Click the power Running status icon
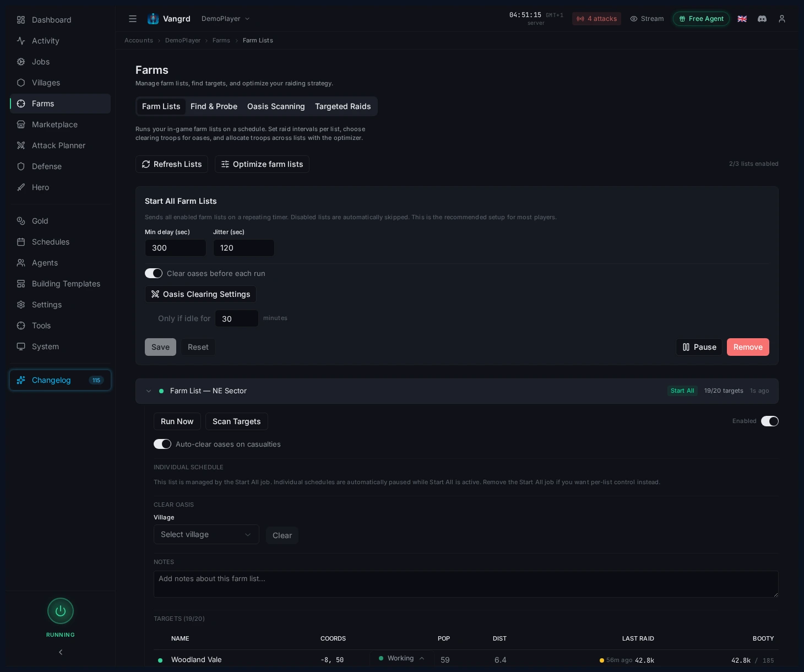This screenshot has height=672, width=804. 61,611
